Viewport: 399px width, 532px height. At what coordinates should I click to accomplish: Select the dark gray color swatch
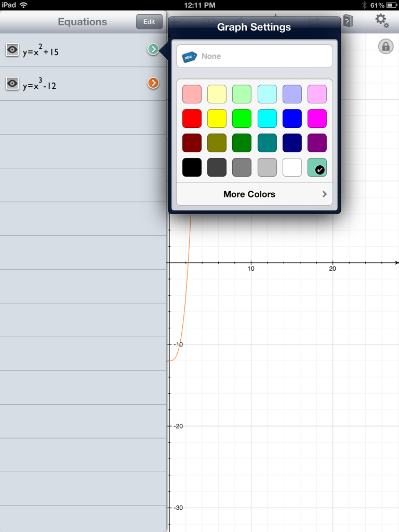pos(217,167)
